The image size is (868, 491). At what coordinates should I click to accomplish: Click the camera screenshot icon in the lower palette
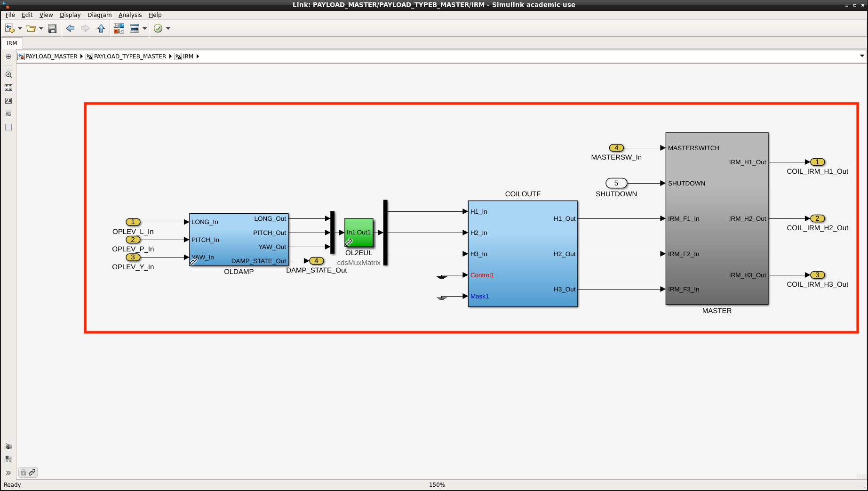8,446
